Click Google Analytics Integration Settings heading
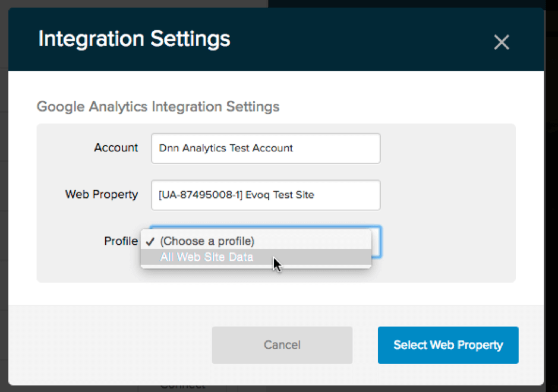Viewport: 558px width, 392px height. (158, 107)
